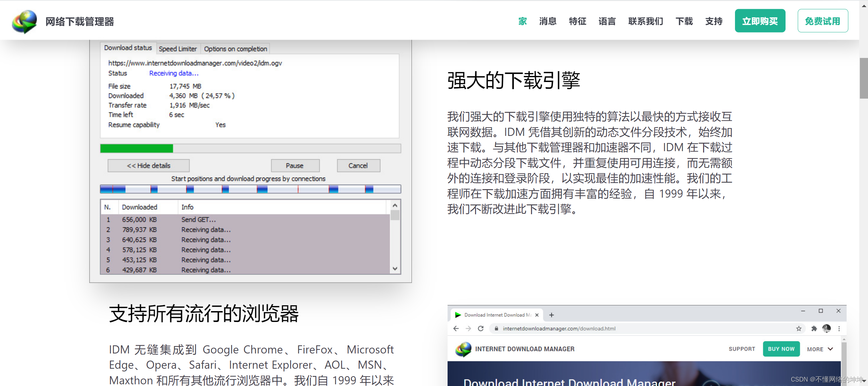Click the Receiving data... status text
868x386 pixels.
174,73
